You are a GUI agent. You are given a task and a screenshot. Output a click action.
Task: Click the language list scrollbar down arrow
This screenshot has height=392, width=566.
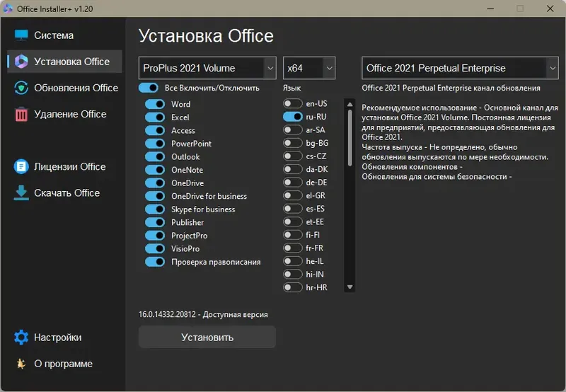tap(350, 287)
